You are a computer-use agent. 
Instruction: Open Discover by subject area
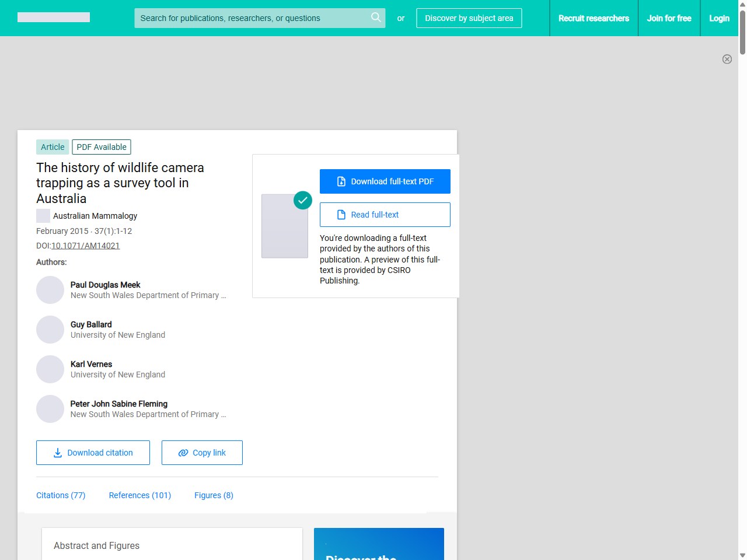coord(469,18)
